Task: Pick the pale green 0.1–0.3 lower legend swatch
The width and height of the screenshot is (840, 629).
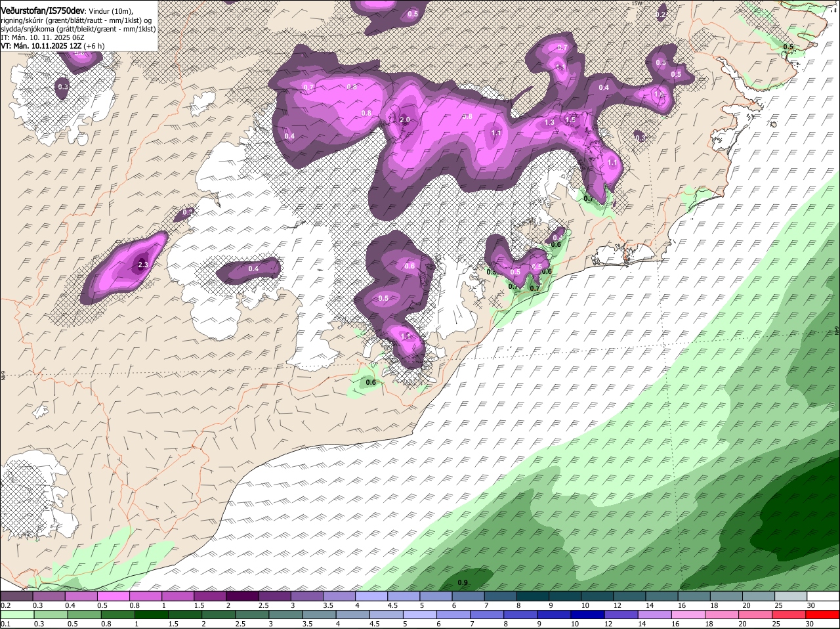Action: point(17,615)
